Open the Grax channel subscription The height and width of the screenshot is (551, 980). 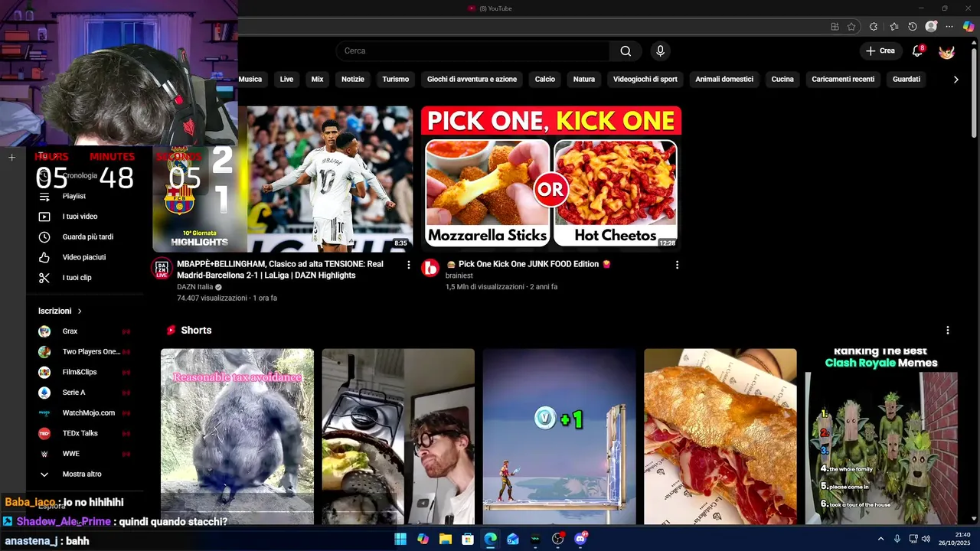click(x=84, y=331)
